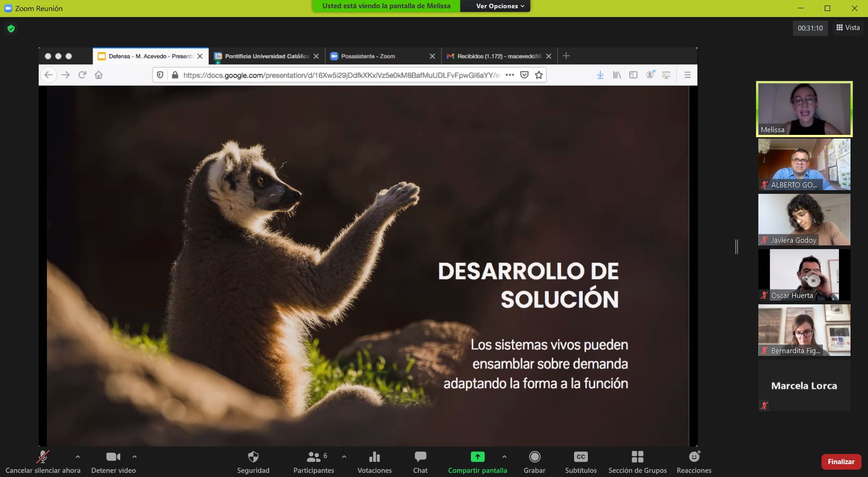Open the Chat panel

coord(420,462)
